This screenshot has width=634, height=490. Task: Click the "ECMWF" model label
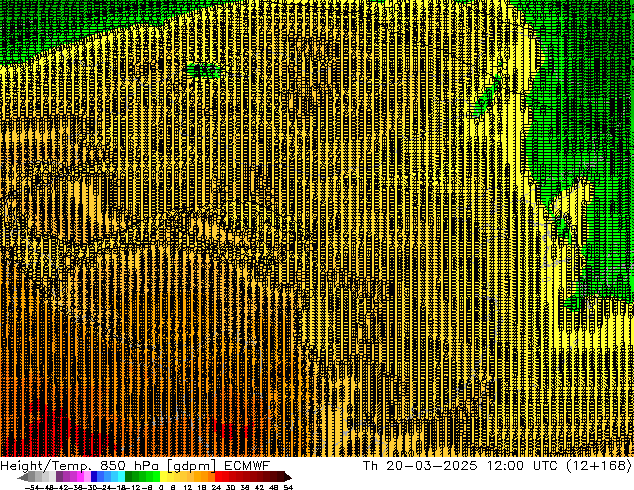tap(247, 466)
